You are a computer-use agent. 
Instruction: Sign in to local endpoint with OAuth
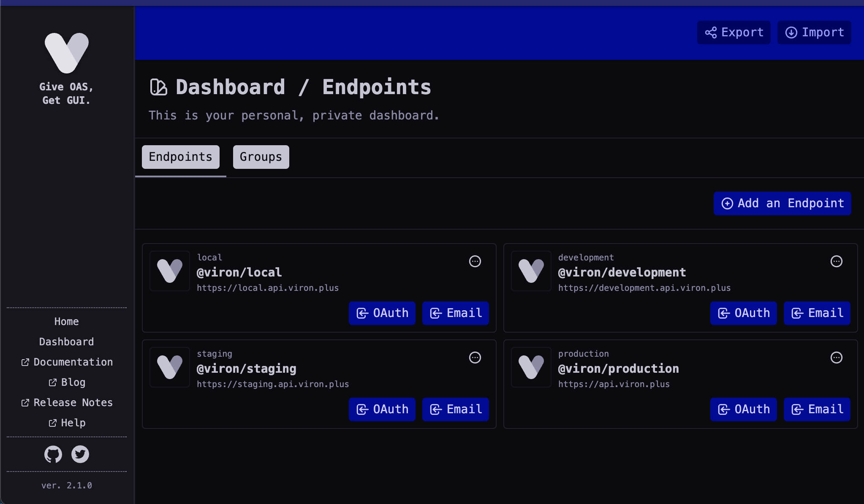(382, 313)
